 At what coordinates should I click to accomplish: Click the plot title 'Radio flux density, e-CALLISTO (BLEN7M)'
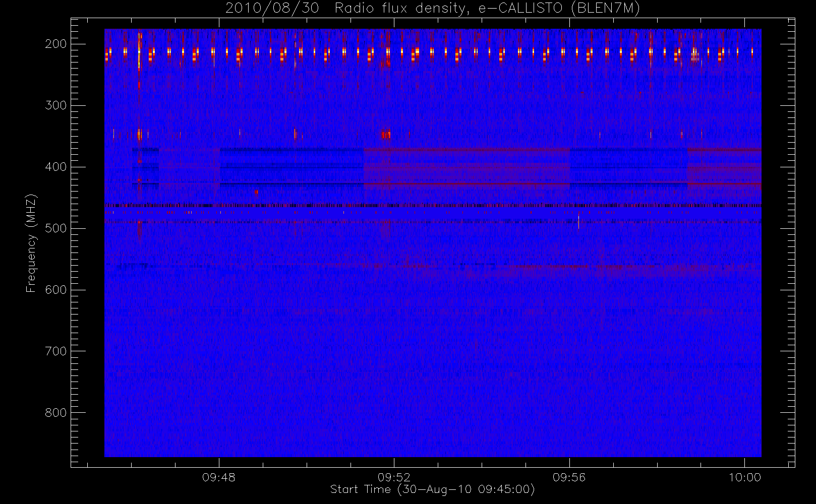(487, 9)
